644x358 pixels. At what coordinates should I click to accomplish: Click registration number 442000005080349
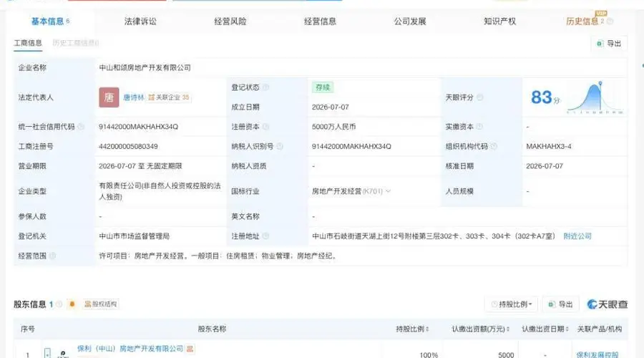[x=128, y=146]
